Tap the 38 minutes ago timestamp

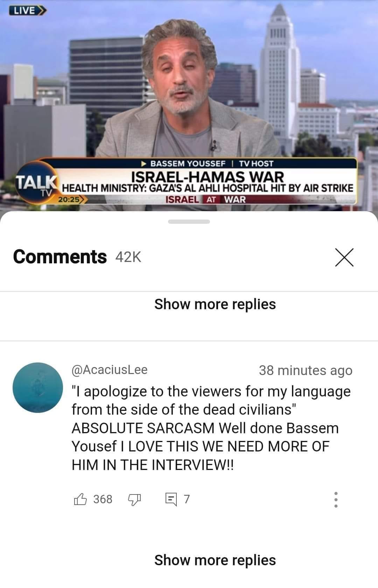click(x=306, y=370)
